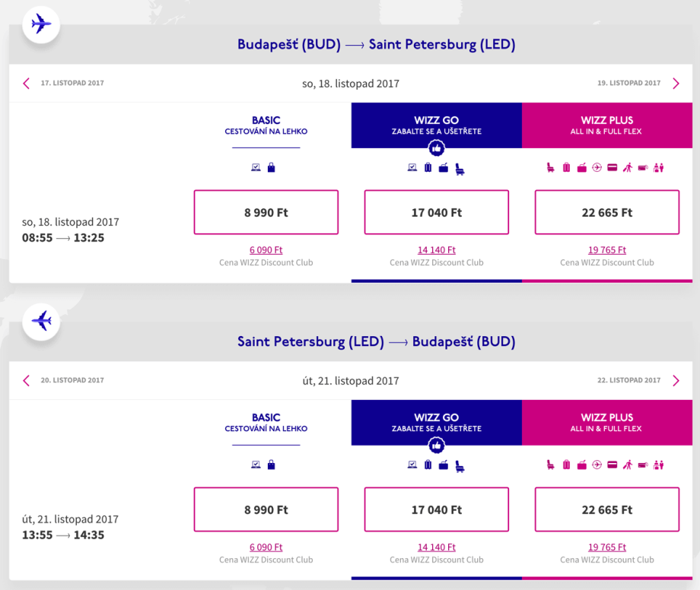Screen dimensions: 700x590
Task: Go to next day 19. listopad 2017
Action: pyautogui.click(x=676, y=84)
